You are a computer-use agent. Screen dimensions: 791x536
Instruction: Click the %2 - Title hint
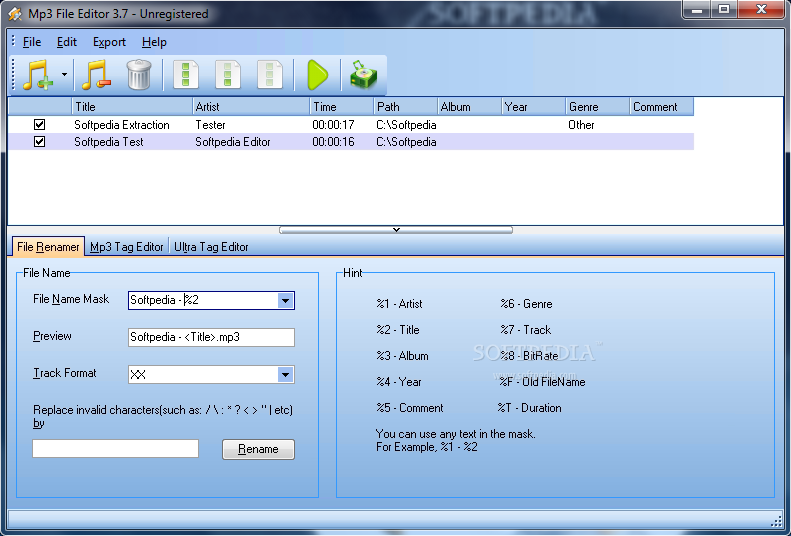click(x=398, y=330)
